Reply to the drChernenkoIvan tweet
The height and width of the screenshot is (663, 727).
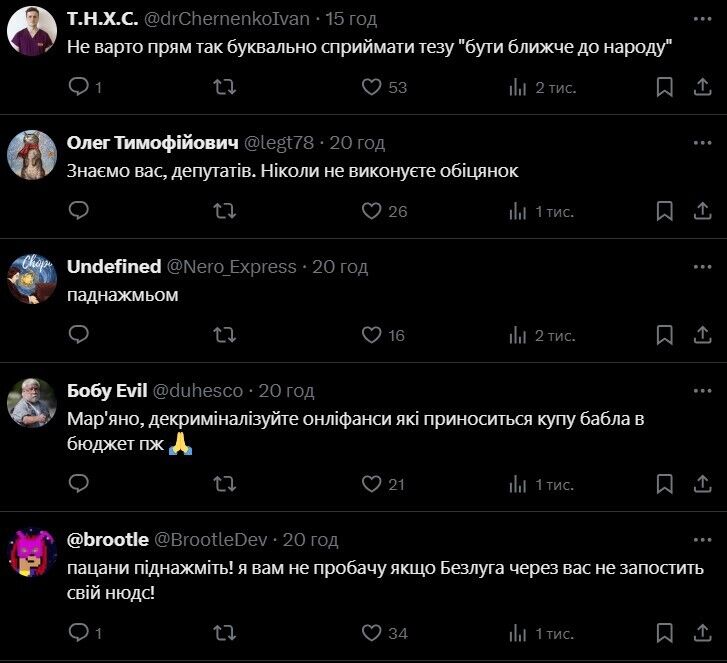pos(79,87)
